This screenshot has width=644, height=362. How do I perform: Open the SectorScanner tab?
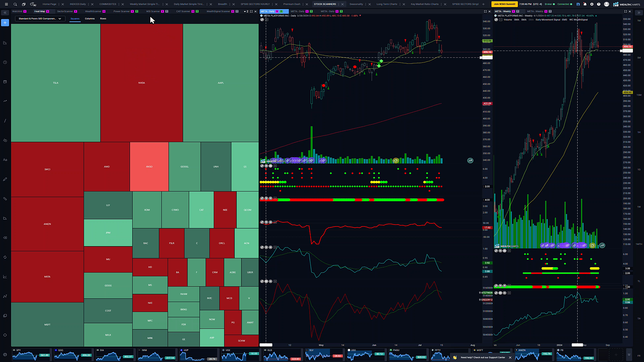tap(65, 11)
